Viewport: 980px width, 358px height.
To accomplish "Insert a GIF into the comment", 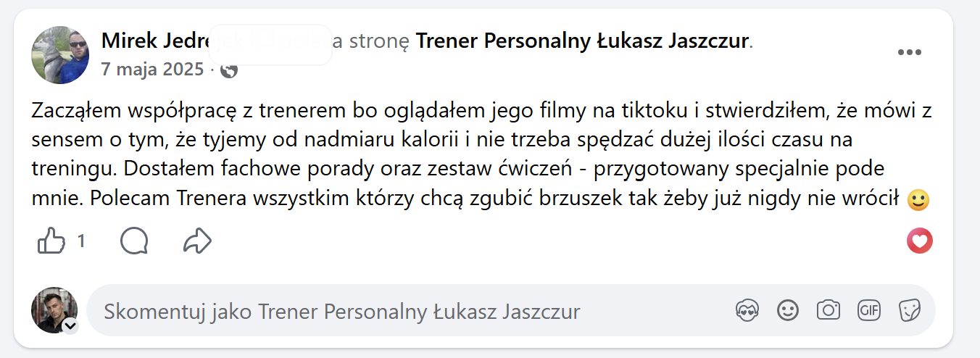I will click(868, 311).
